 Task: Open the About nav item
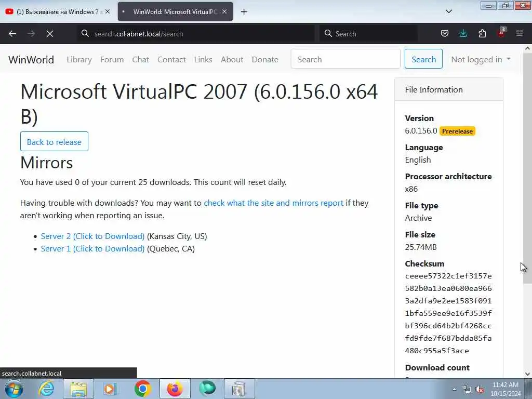(232, 59)
